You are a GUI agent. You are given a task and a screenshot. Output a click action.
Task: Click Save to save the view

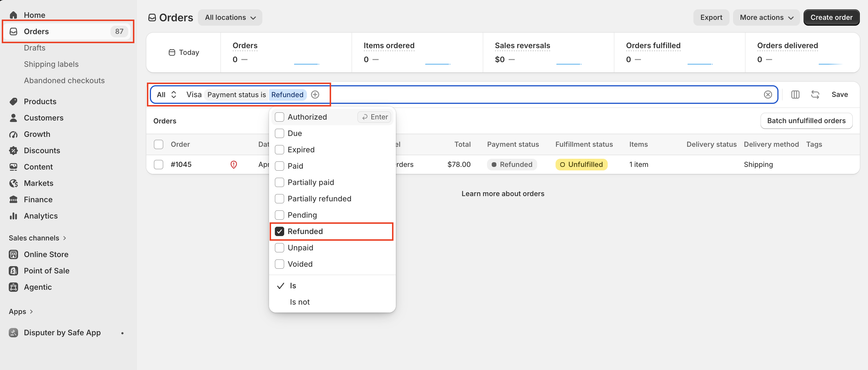[839, 95]
